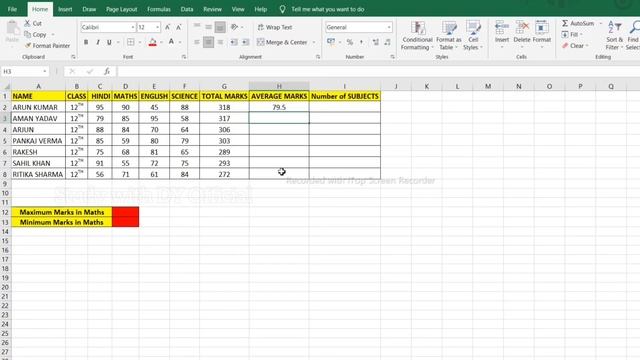Click the Tell me lightbulb icon
The image size is (640, 360).
282,9
